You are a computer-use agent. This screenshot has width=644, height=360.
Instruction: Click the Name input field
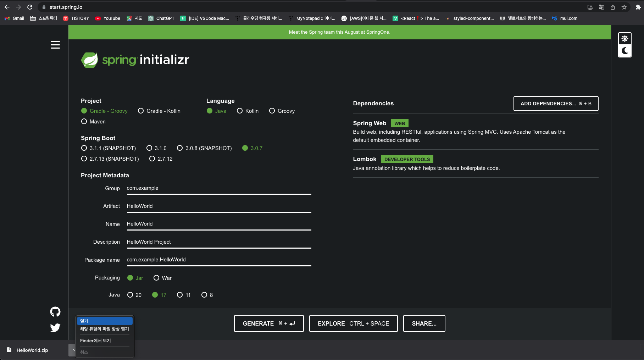(219, 224)
